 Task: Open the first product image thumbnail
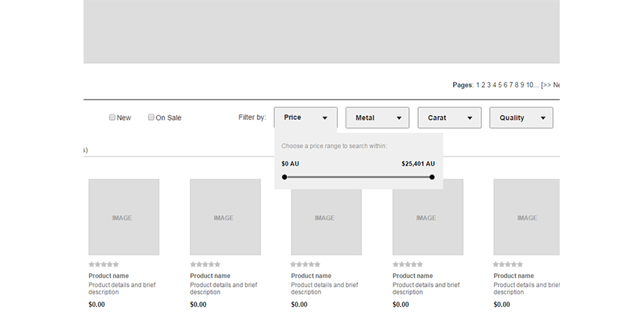[x=124, y=217]
